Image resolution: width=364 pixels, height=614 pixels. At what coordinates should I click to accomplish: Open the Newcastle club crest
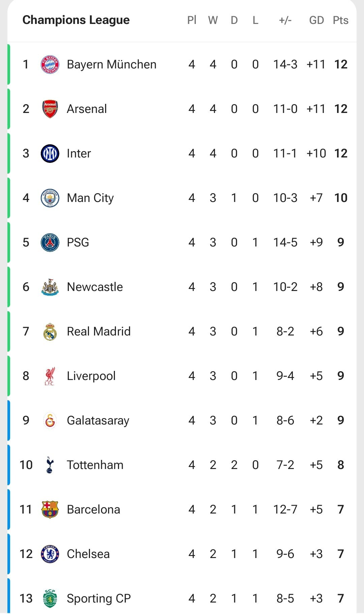click(x=50, y=287)
